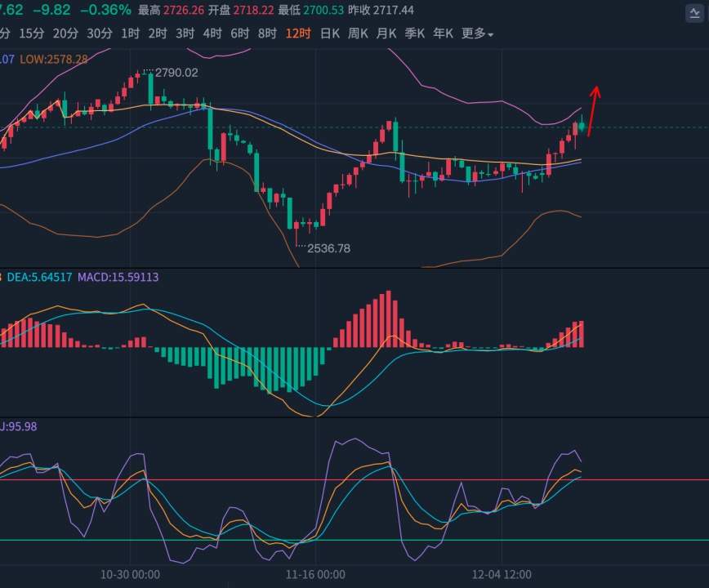Click the MACD:15.59113 indicator label
This screenshot has height=588, width=709.
(118, 277)
